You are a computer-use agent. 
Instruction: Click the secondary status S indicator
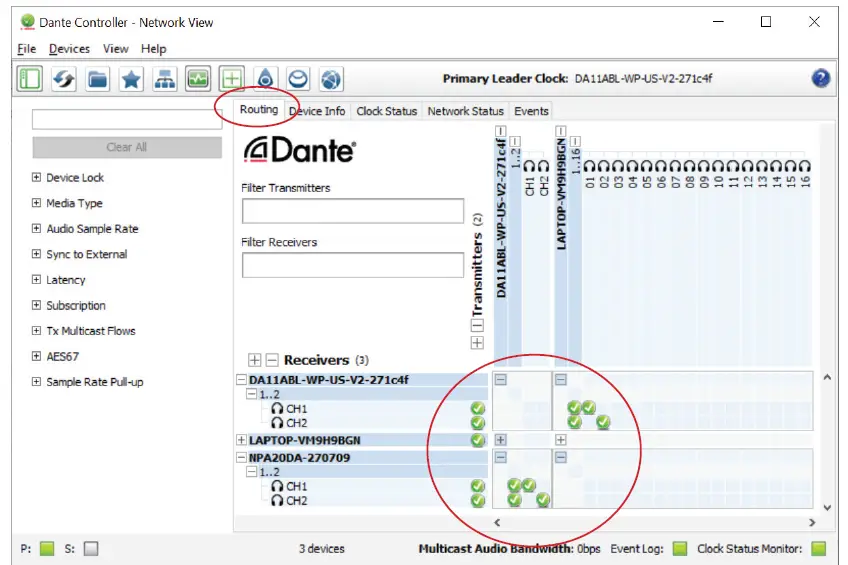[91, 549]
